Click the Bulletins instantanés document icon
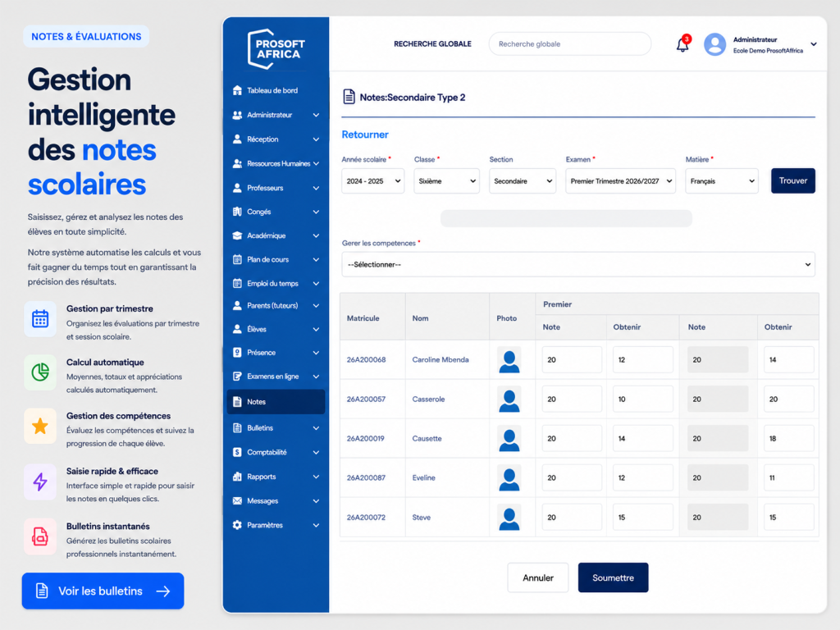Screen dimensions: 840x630 click(x=40, y=536)
